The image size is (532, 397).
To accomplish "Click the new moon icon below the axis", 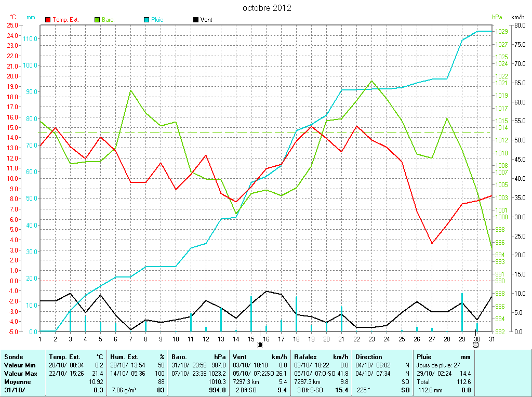I will [260, 344].
